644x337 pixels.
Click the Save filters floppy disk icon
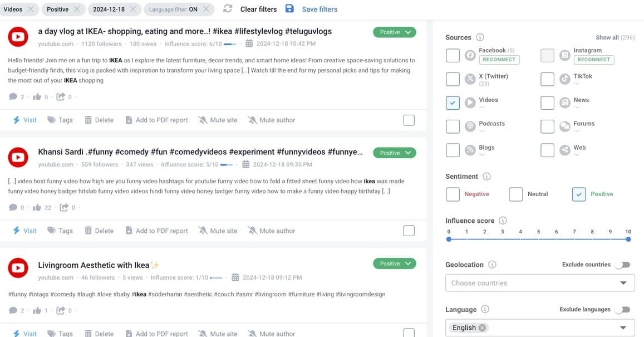[289, 9]
